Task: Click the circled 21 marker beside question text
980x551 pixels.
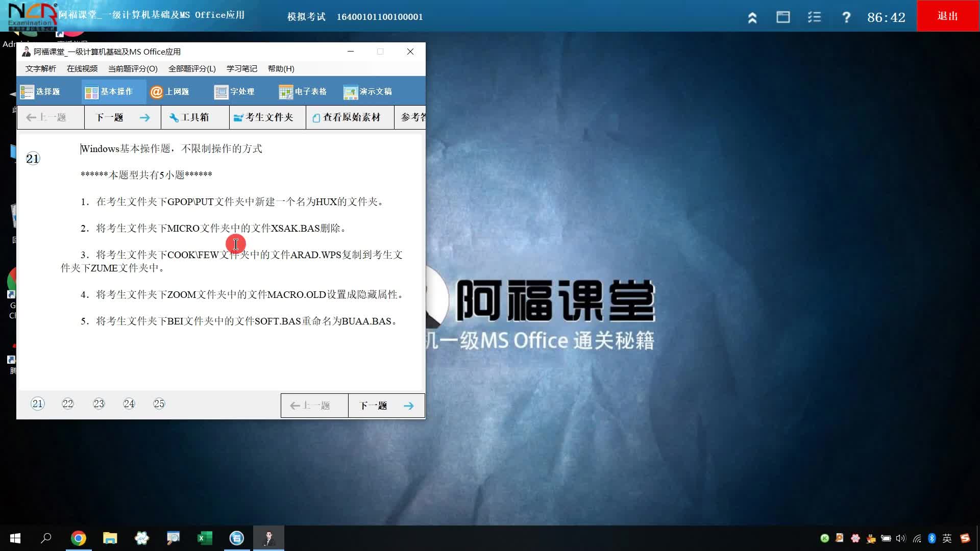Action: coord(33,159)
